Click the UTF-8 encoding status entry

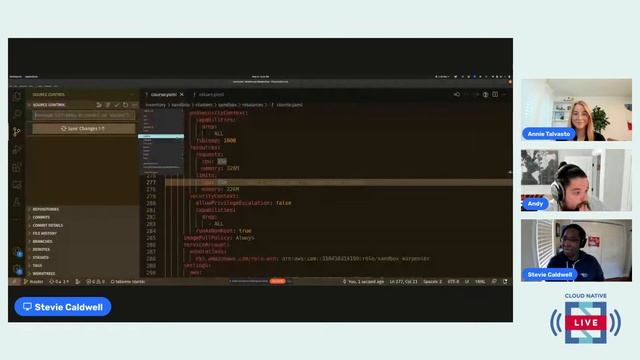[x=453, y=282]
